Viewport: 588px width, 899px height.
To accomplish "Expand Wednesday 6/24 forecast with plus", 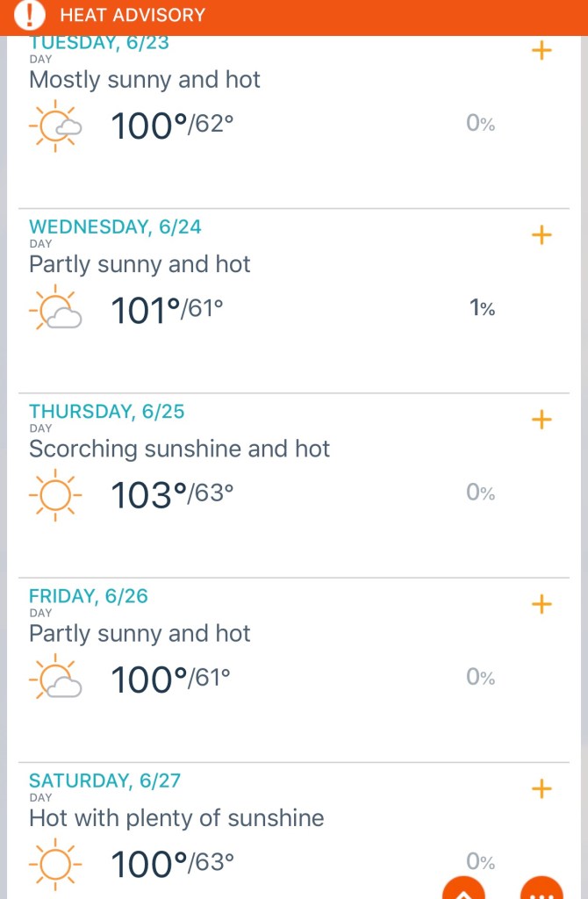I will point(542,235).
